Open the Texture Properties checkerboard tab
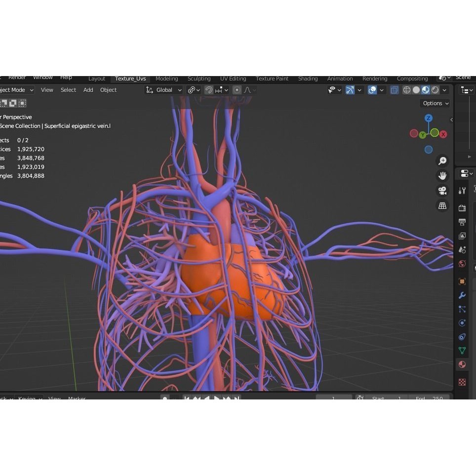The width and height of the screenshot is (476, 476). [x=462, y=382]
